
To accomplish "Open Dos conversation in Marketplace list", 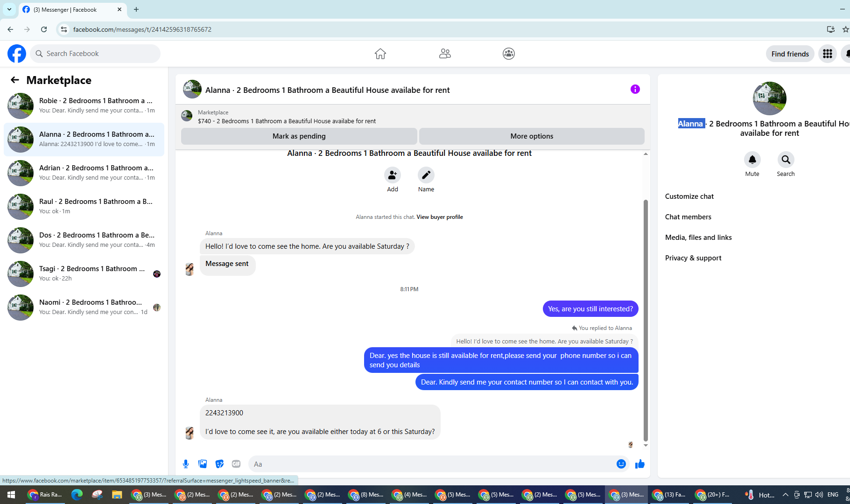I will tap(84, 240).
